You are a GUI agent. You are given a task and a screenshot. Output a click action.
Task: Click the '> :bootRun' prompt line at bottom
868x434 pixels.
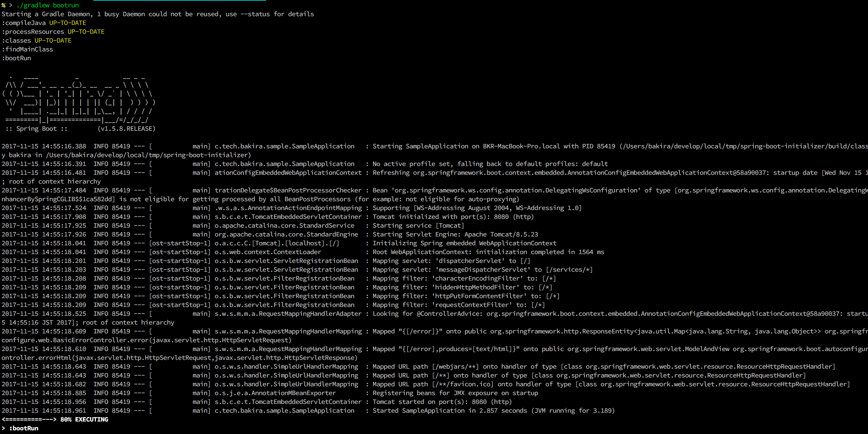[20, 428]
